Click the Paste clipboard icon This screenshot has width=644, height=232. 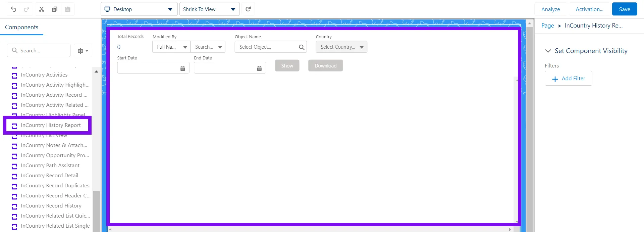(68, 9)
